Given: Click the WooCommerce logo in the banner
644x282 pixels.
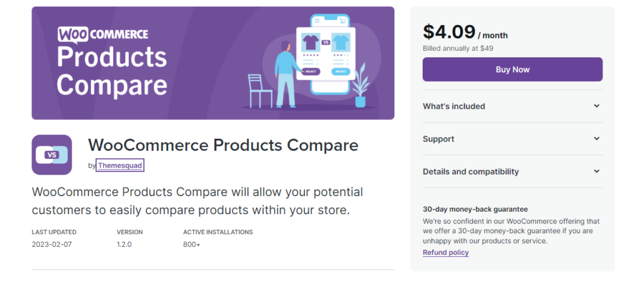Looking at the screenshot, I should [x=103, y=35].
